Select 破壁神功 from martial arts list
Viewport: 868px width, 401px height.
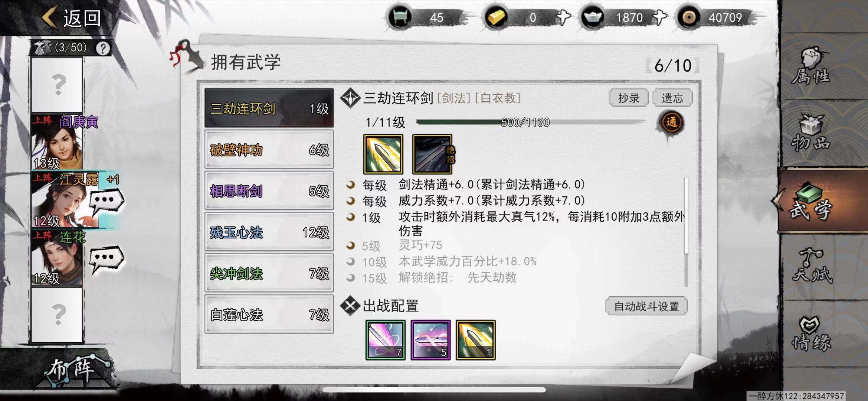click(269, 150)
